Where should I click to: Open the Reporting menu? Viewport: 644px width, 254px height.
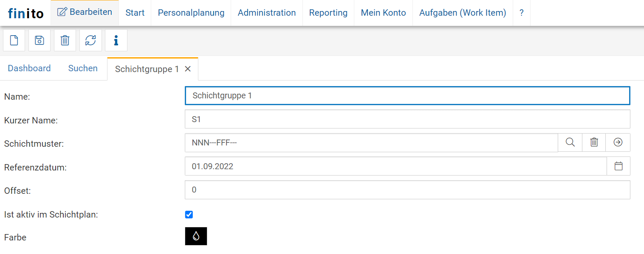coord(328,13)
